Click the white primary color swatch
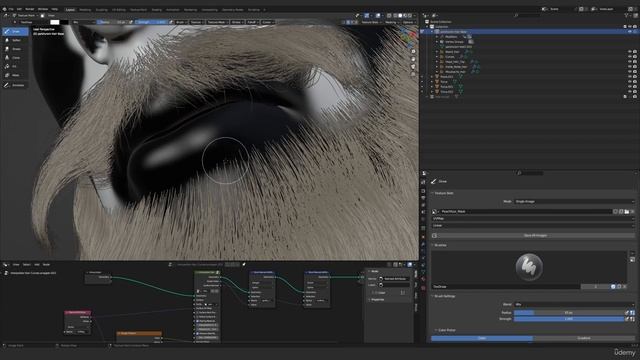The image size is (640, 360). (x=55, y=22)
